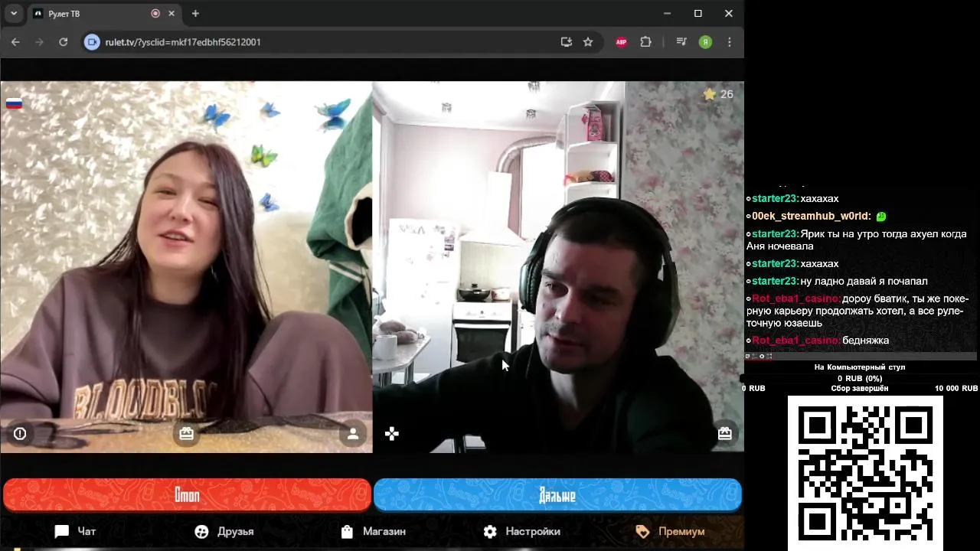
Task: Click the camera indicator in address bar
Action: click(93, 42)
